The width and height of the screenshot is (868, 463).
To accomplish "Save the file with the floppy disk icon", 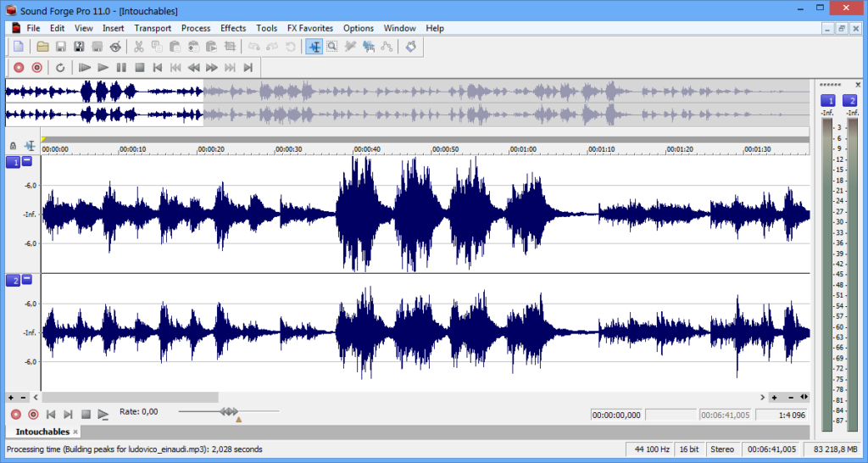I will point(61,47).
